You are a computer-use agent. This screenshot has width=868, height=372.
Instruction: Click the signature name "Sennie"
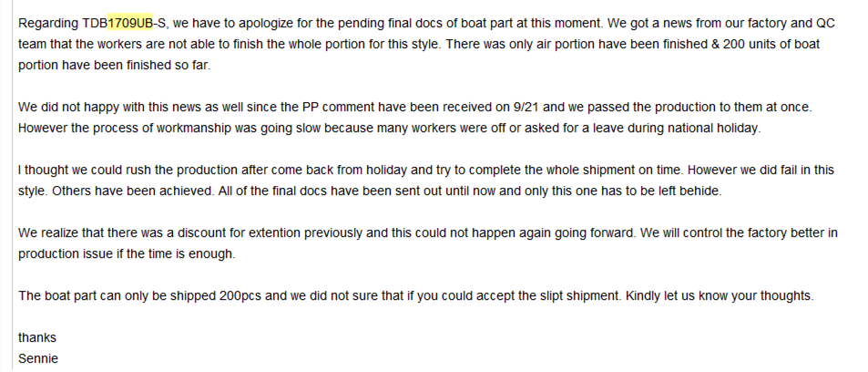(x=38, y=358)
